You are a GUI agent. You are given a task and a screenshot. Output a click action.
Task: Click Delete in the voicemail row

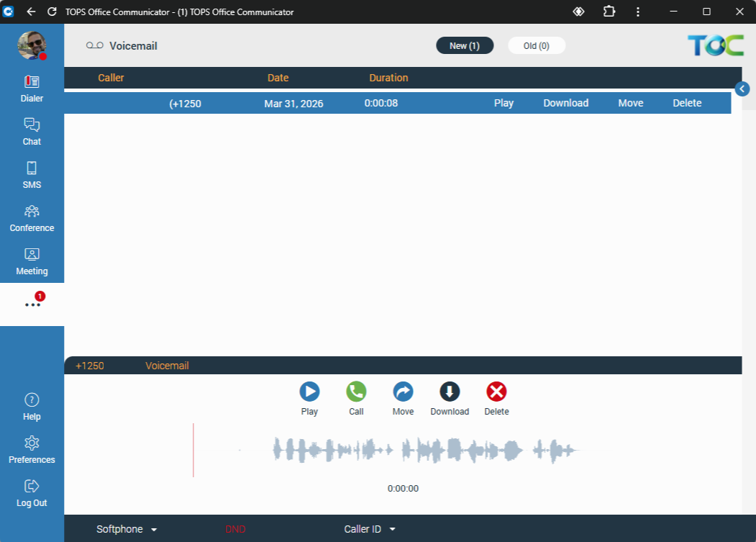click(687, 103)
